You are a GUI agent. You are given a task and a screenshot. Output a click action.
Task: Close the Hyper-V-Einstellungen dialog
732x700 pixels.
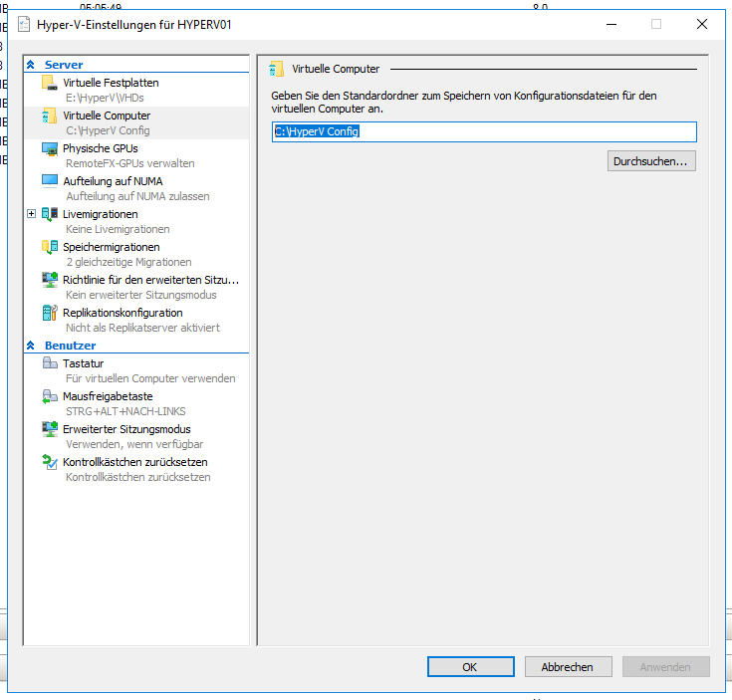pos(702,24)
